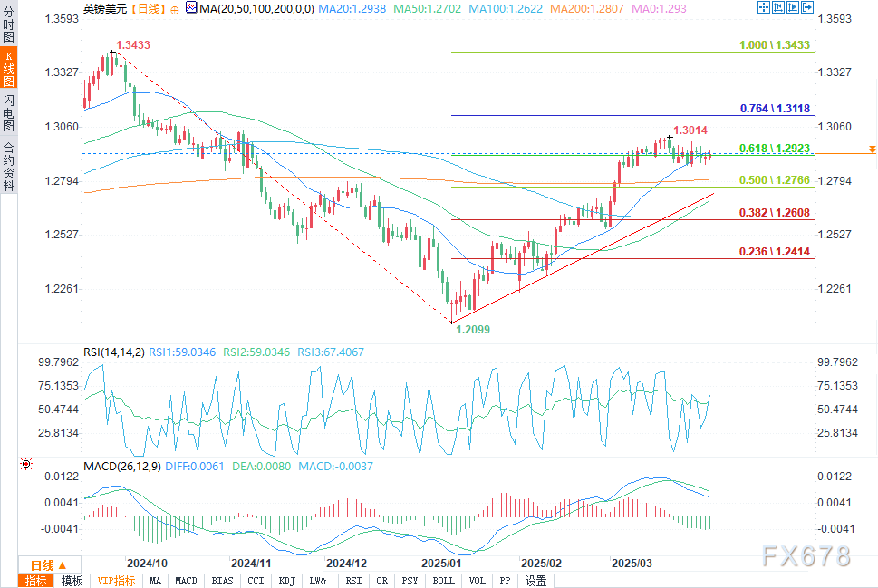Switch to 分时图 side tab
The height and width of the screenshot is (588, 878).
coord(8,23)
